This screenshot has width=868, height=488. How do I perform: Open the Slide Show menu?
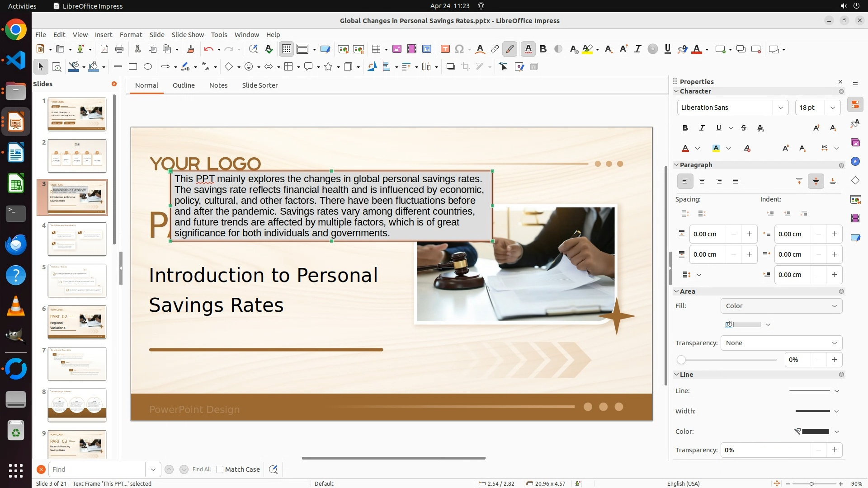[188, 35]
